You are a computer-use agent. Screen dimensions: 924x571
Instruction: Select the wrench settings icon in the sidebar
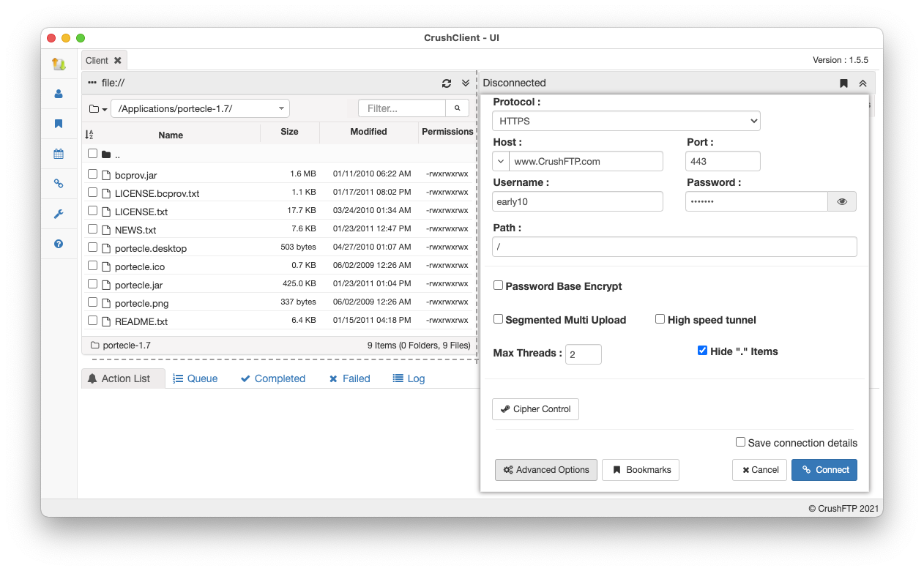pos(59,214)
